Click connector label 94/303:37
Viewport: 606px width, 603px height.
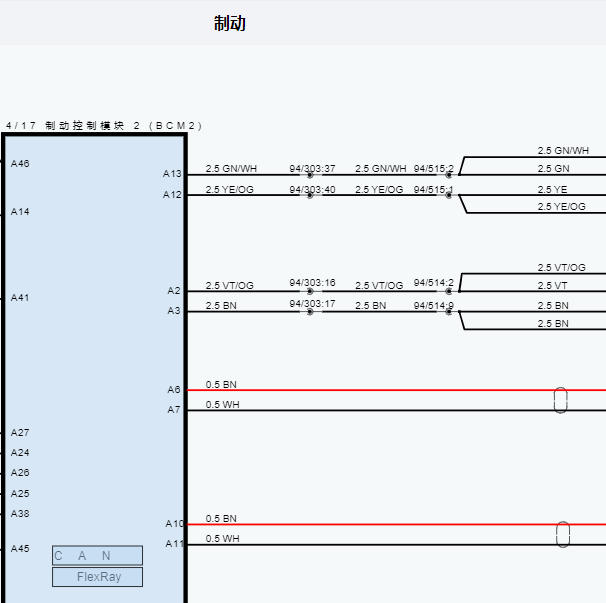312,169
